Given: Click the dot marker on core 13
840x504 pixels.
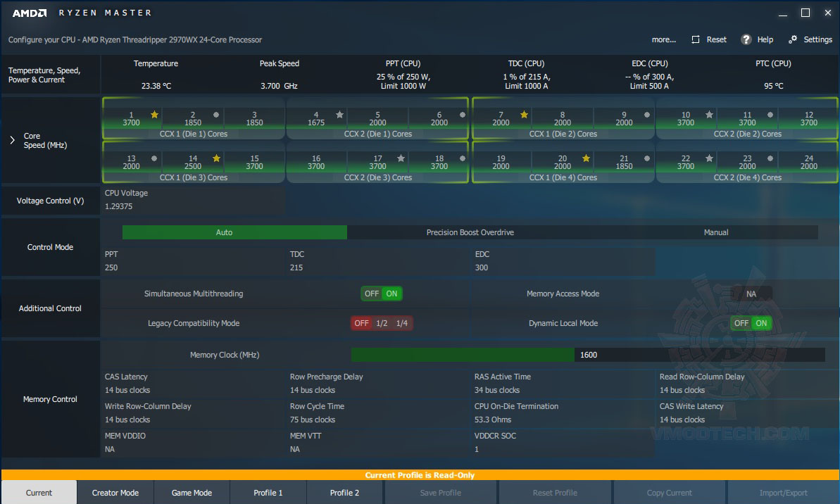Looking at the screenshot, I should pyautogui.click(x=154, y=158).
